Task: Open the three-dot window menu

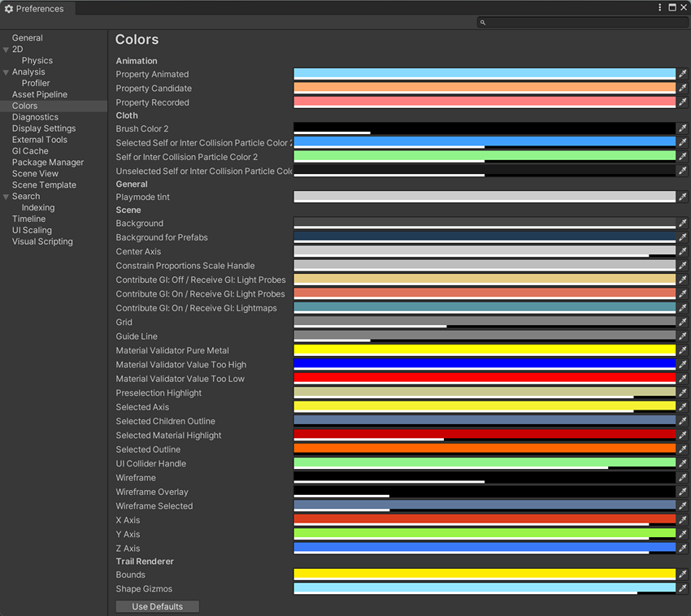Action: point(658,7)
